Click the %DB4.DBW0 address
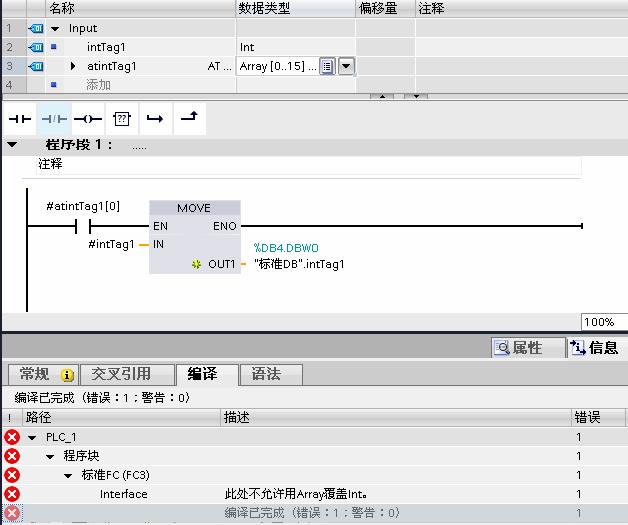The height and width of the screenshot is (525, 628). coord(286,248)
